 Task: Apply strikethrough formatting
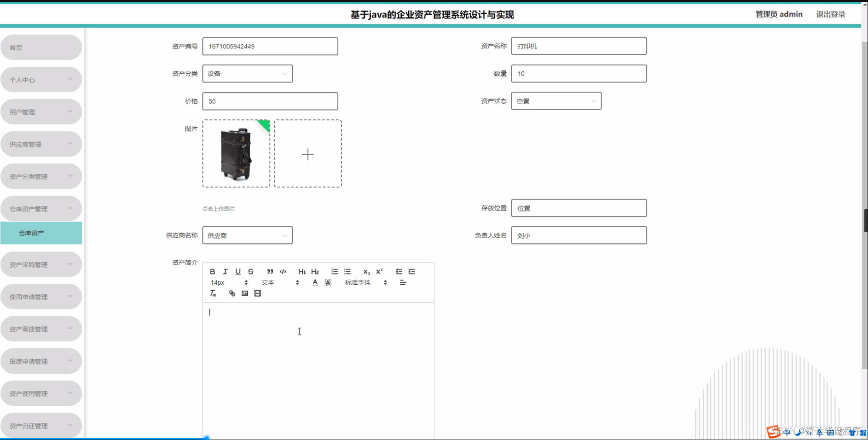[250, 271]
